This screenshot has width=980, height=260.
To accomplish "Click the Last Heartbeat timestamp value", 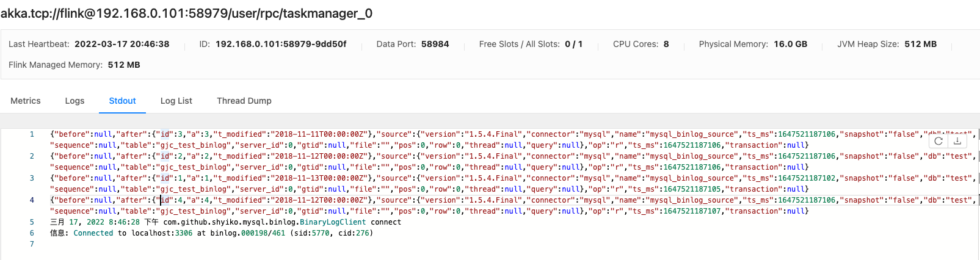I will coord(122,44).
